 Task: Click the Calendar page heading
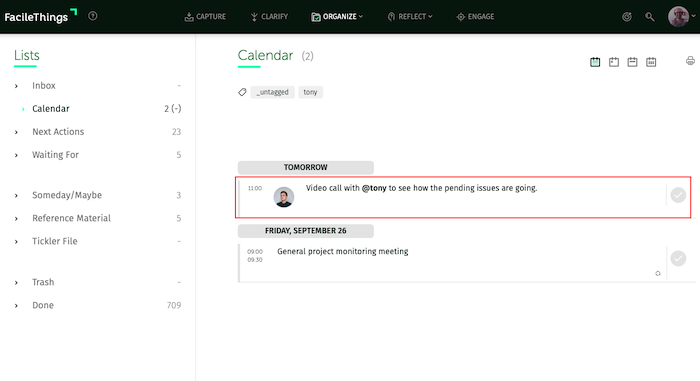(x=265, y=55)
